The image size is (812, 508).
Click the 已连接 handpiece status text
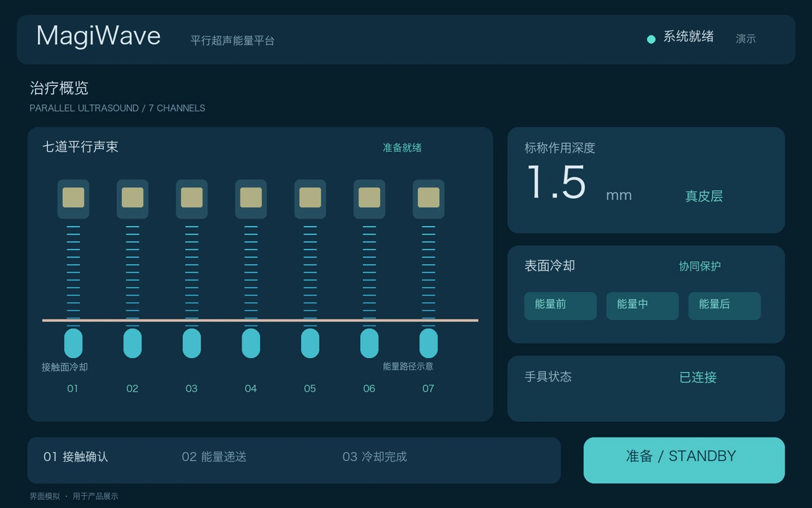point(698,377)
